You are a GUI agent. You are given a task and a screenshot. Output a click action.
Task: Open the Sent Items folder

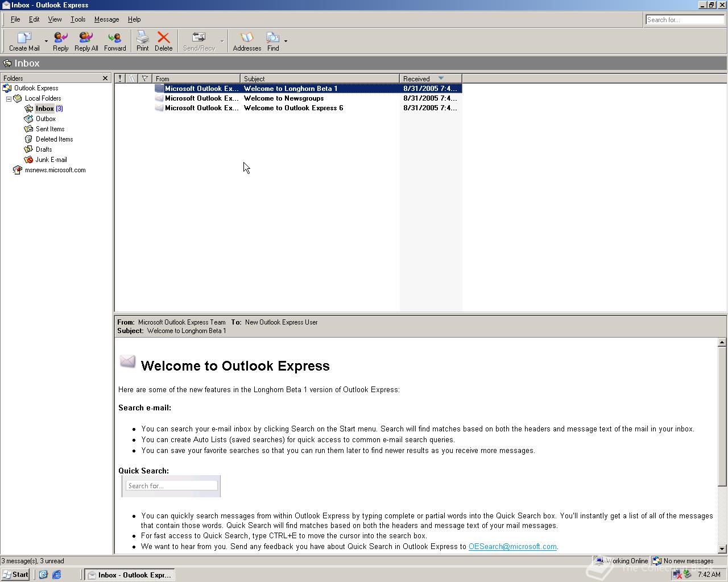pyautogui.click(x=50, y=129)
